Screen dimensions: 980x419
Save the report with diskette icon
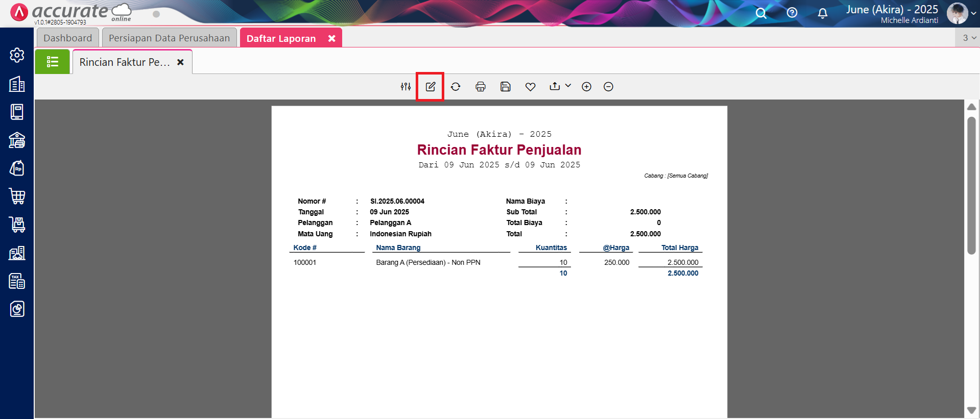pos(506,87)
